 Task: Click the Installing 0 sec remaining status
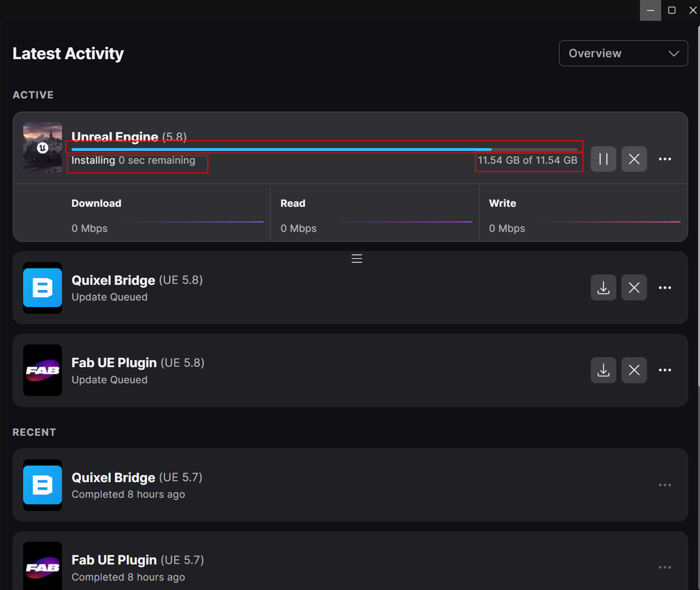pos(133,160)
